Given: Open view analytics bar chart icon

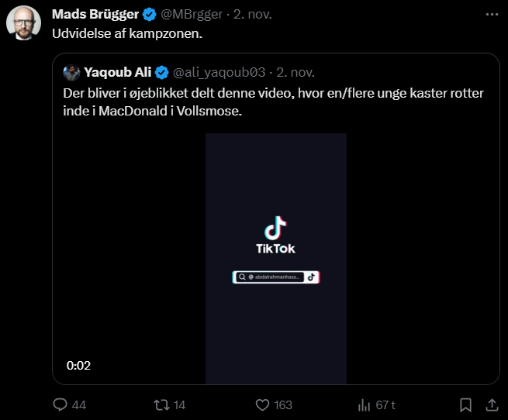Looking at the screenshot, I should pos(365,405).
